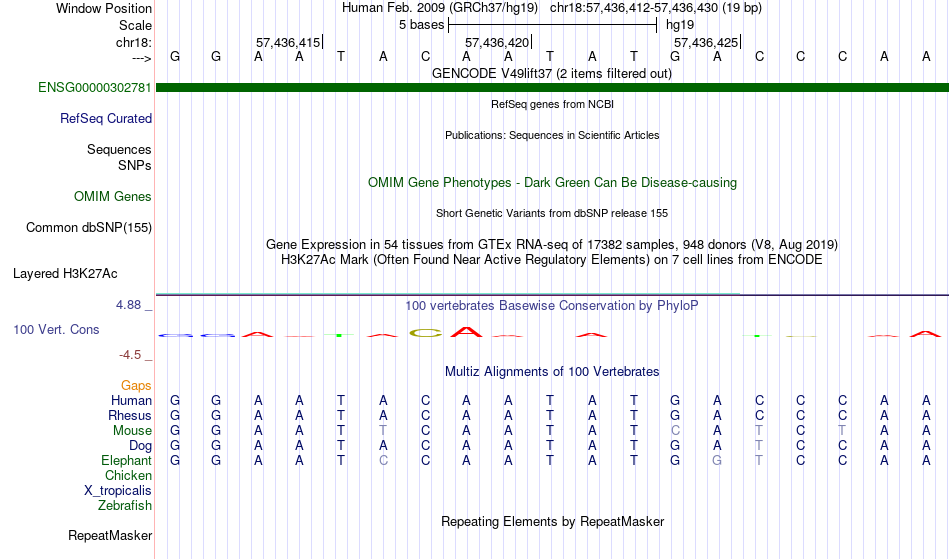Screen dimensions: 950x559
Task: Click the light T in Mouse row
Action: click(x=383, y=431)
